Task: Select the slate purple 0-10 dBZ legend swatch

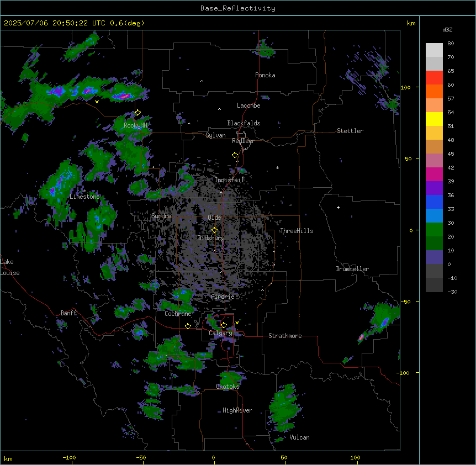Action: coord(434,257)
